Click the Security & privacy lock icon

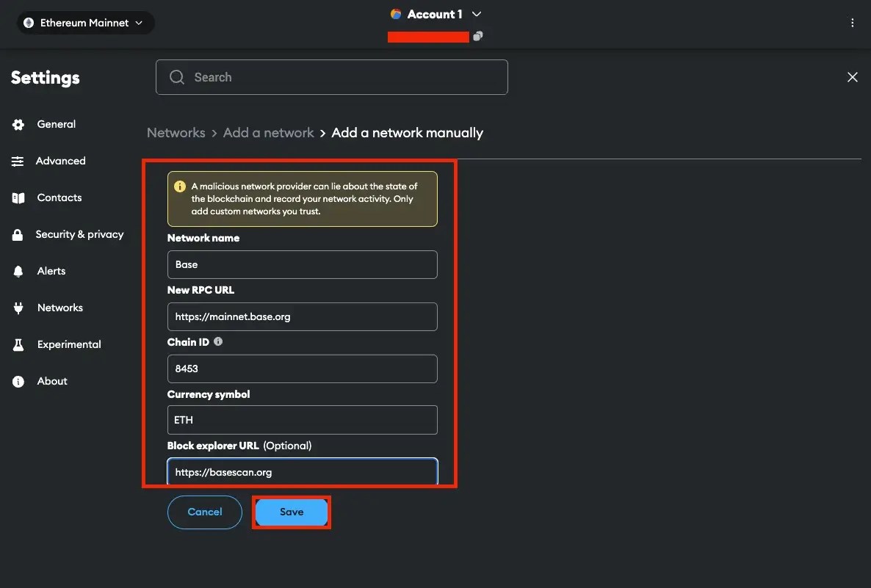(x=18, y=234)
